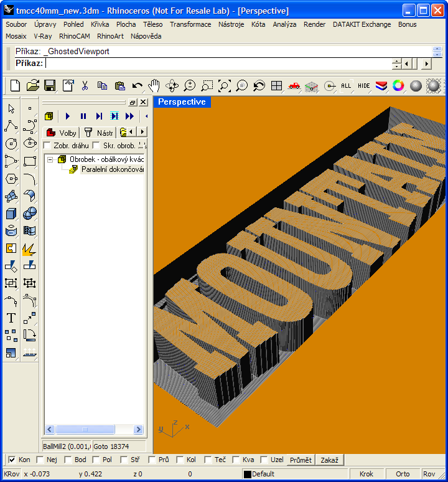The width and height of the screenshot is (448, 482).
Task: Enable the Nej object snap checkbox
Action: pyautogui.click(x=40, y=460)
